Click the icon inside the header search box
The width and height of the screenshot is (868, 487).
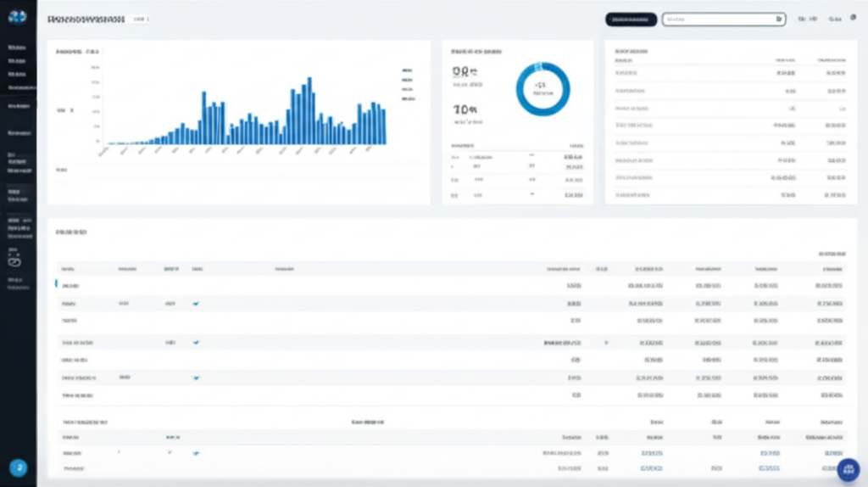pyautogui.click(x=779, y=19)
